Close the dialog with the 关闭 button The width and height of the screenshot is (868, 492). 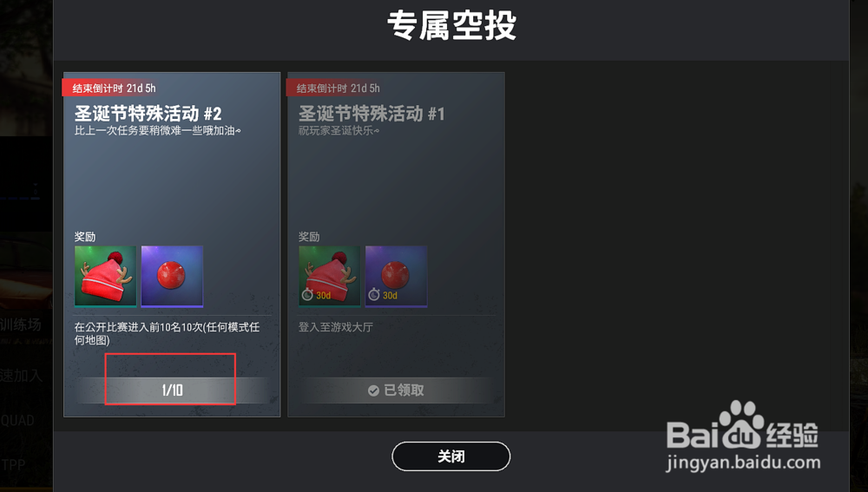click(x=451, y=456)
